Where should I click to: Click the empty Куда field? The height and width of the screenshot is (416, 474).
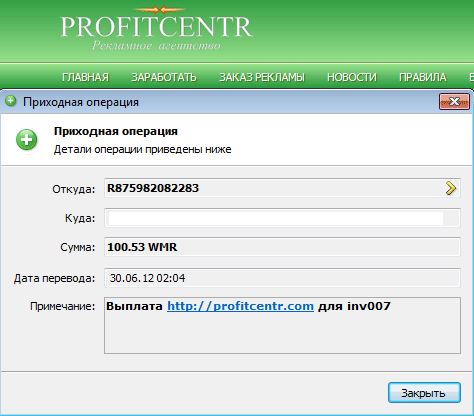(282, 218)
